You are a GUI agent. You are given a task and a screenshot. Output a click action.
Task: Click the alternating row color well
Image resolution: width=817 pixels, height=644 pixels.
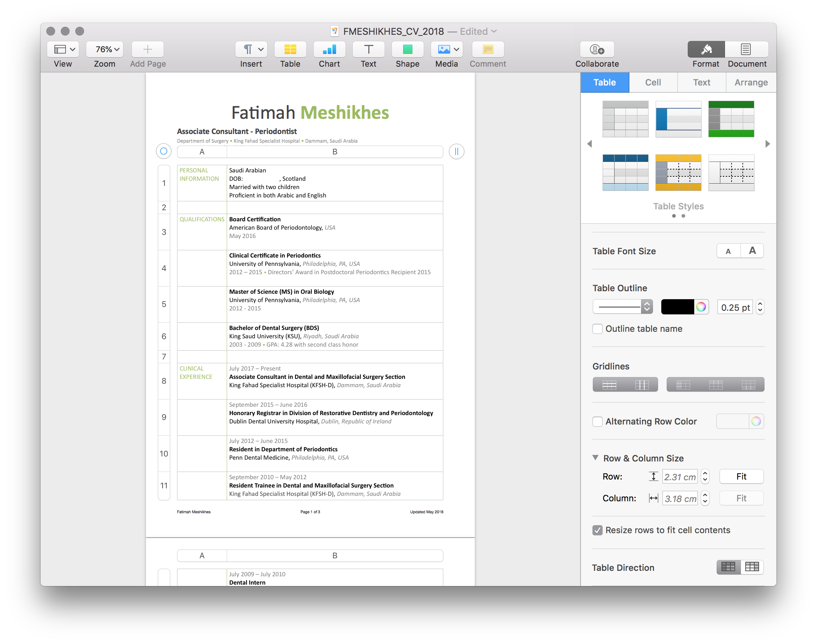tap(733, 421)
